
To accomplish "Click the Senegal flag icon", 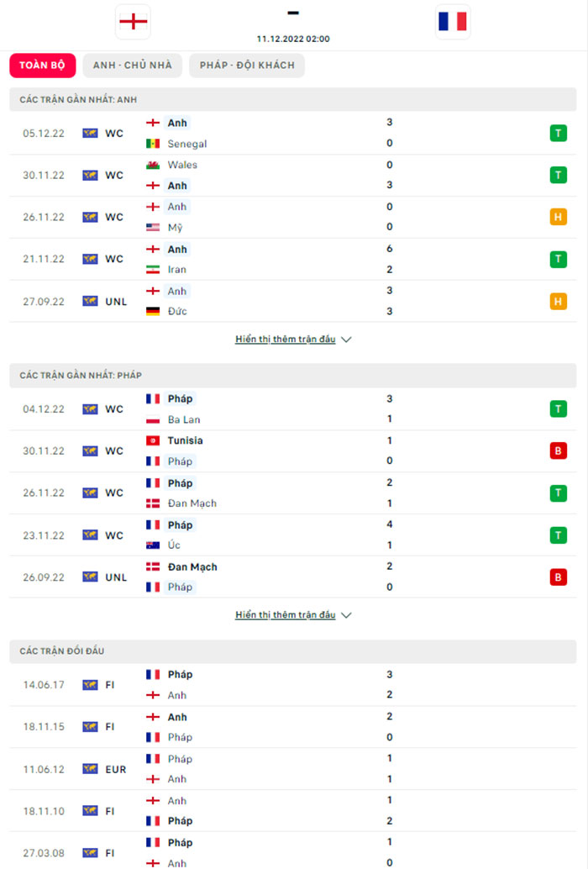I will pyautogui.click(x=153, y=144).
